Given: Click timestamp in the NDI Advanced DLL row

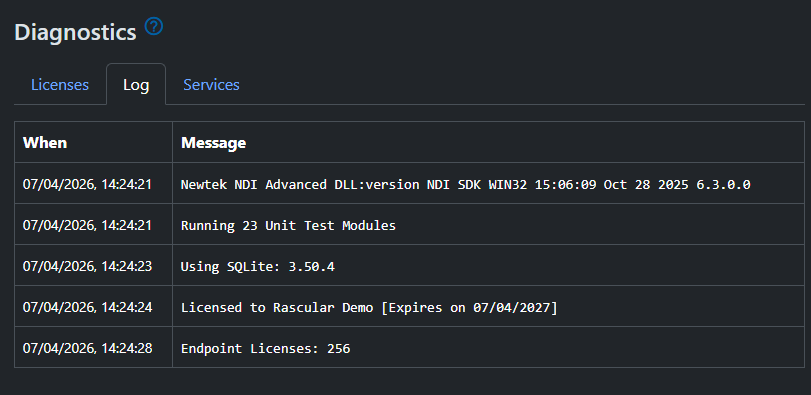Looking at the screenshot, I should click(87, 184).
